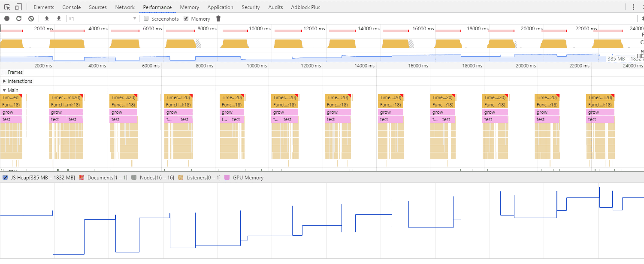Switch to the Audits tab

[x=275, y=7]
